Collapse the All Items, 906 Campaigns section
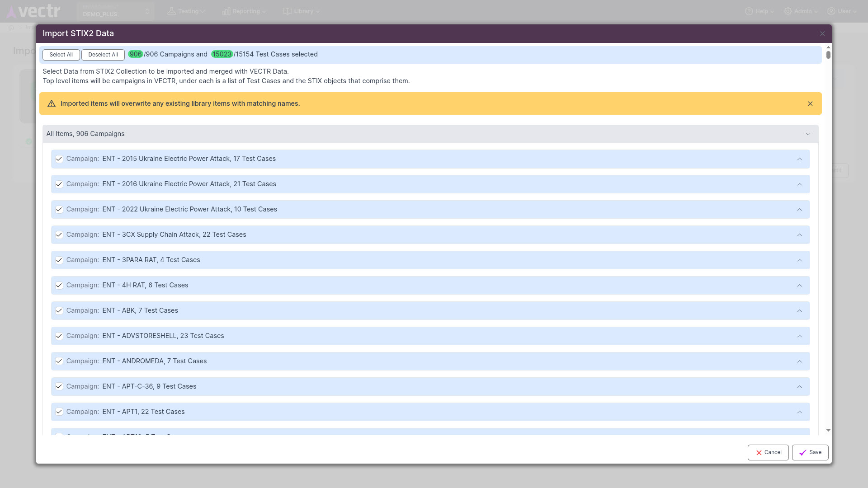 coord(808,134)
